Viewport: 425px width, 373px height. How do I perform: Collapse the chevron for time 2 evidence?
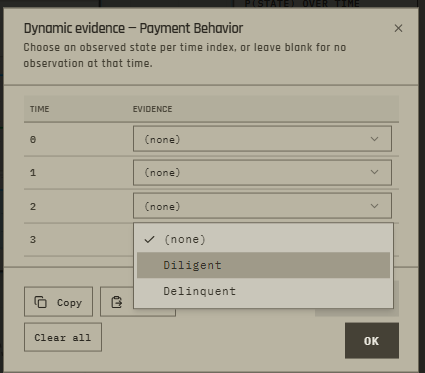[374, 206]
